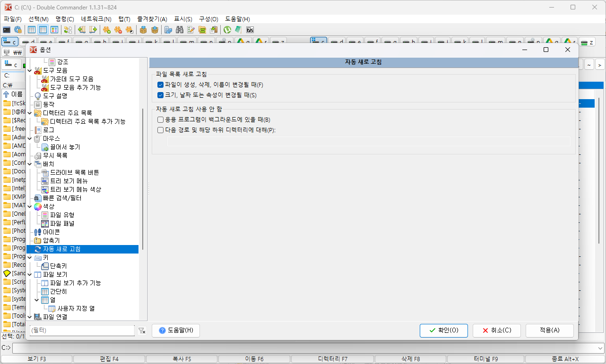Click the green uTorrent toolbar icon

[227, 30]
